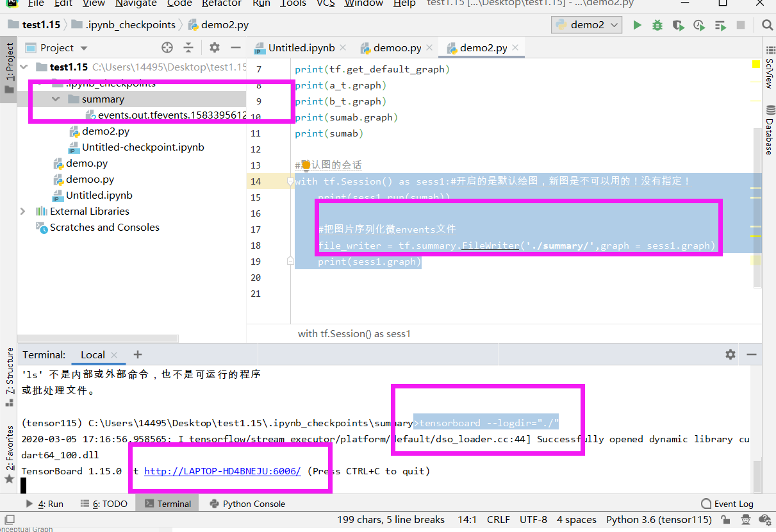Collapse the test1.15 root folder
776x532 pixels.
[24, 67]
